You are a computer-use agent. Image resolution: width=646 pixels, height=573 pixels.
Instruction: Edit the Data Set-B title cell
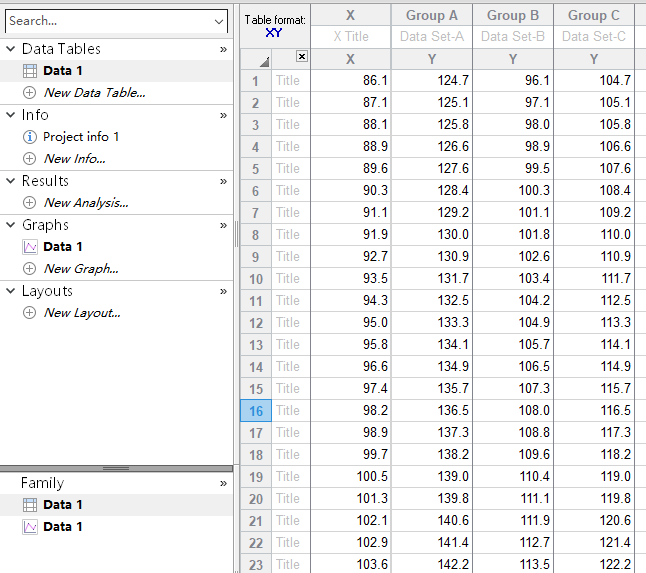[513, 37]
